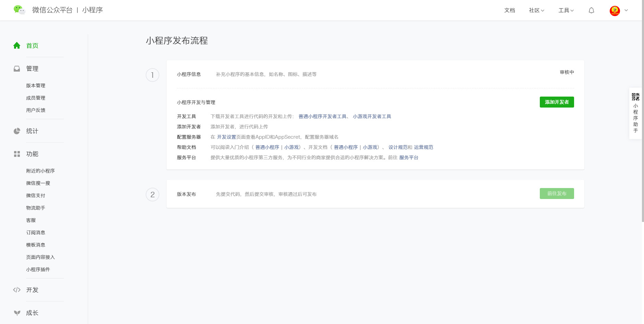
Task: Open 页面内容接入 in the sidebar
Action: pyautogui.click(x=40, y=257)
